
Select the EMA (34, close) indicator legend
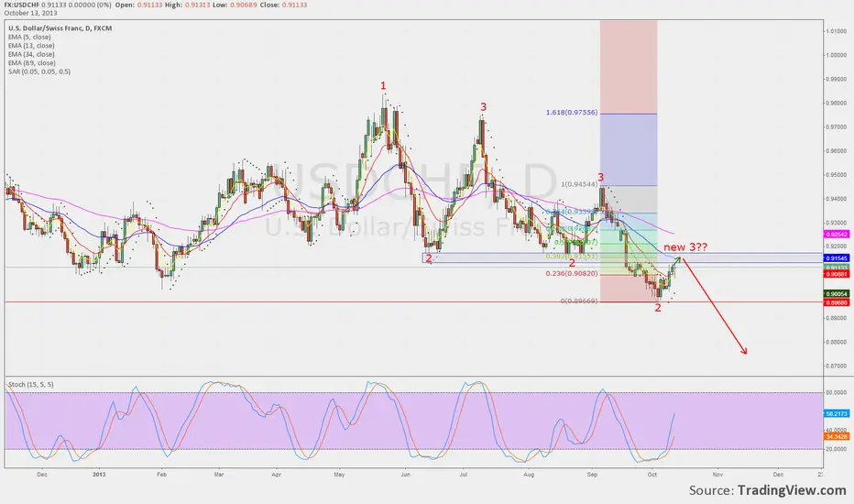click(31, 54)
